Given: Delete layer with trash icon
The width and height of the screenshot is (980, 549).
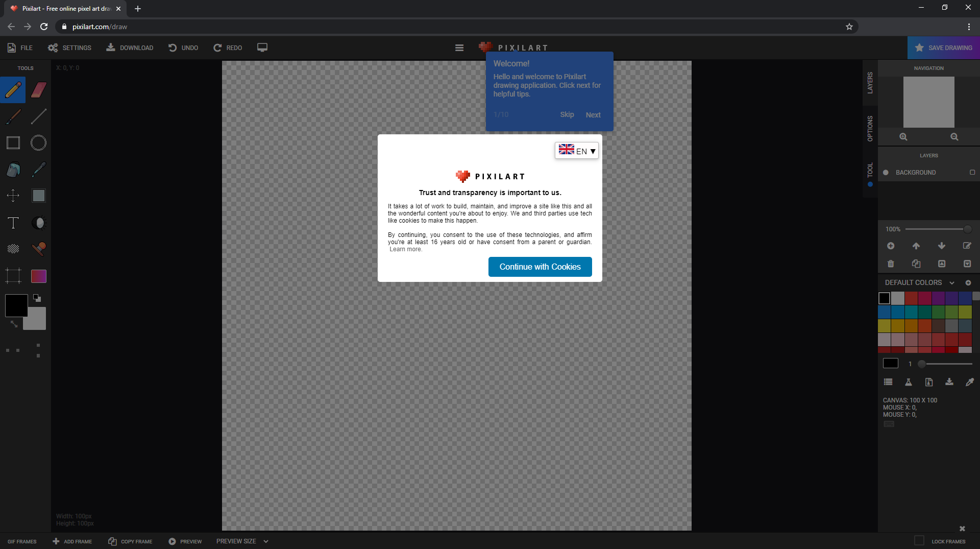Looking at the screenshot, I should [891, 264].
